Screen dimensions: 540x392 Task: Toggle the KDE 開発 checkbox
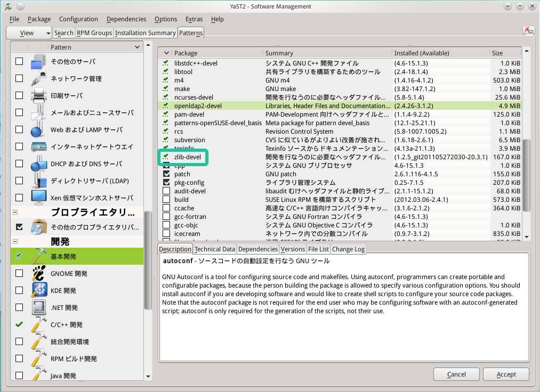pos(19,290)
